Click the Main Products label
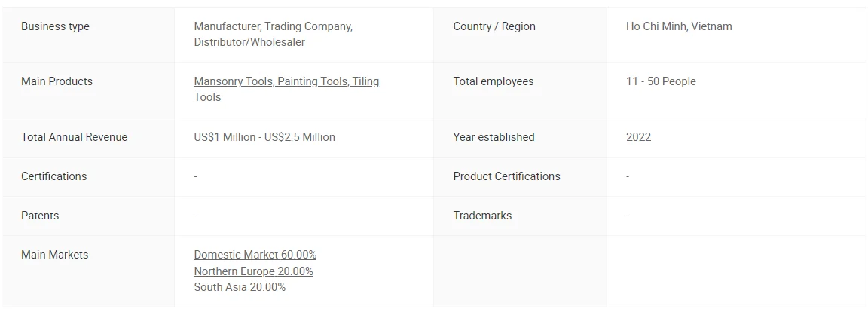The image size is (868, 309). coord(57,81)
